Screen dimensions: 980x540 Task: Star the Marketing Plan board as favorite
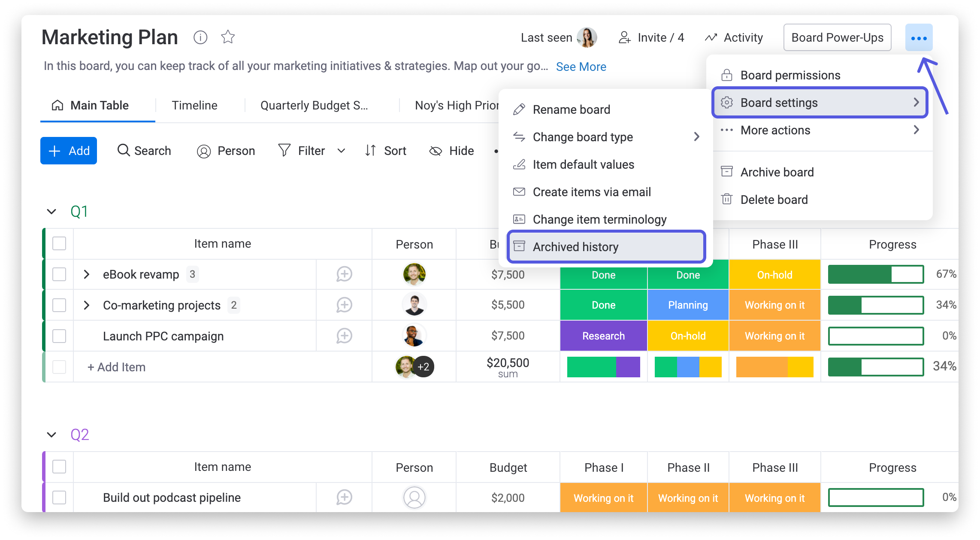point(228,37)
